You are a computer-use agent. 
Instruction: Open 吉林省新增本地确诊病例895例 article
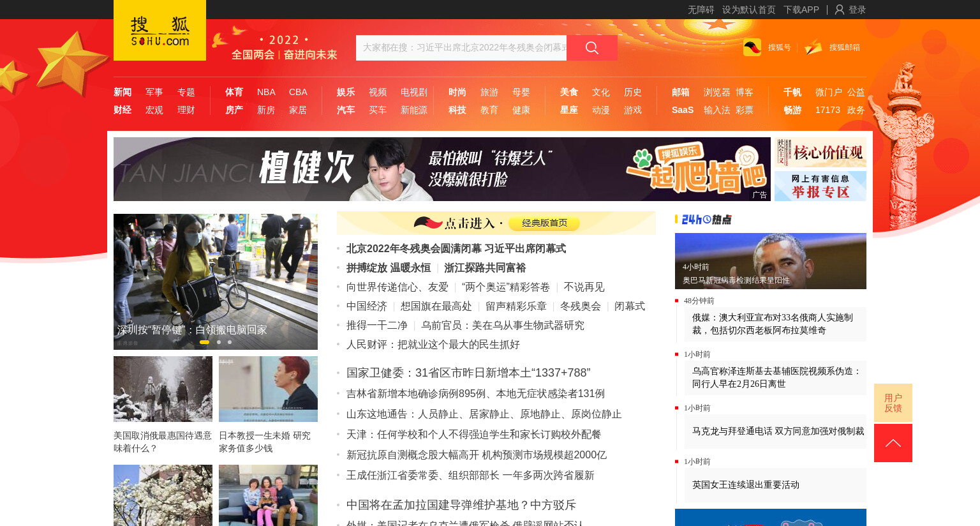[475, 394]
